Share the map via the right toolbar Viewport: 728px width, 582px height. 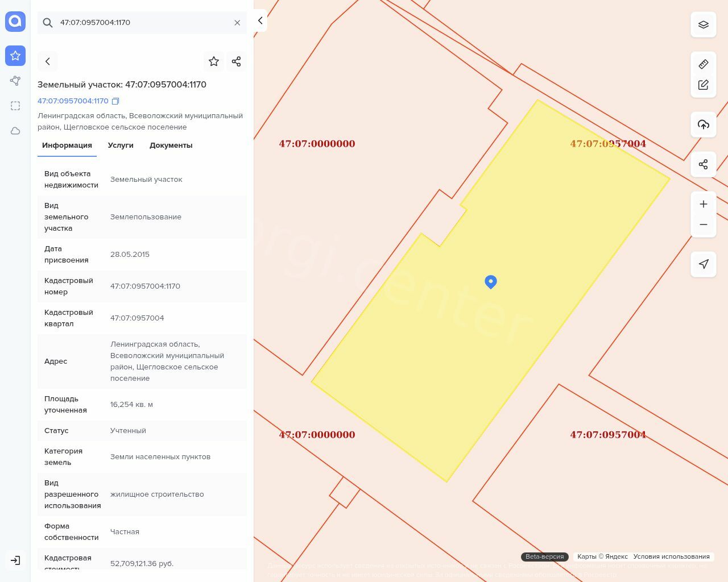point(704,164)
